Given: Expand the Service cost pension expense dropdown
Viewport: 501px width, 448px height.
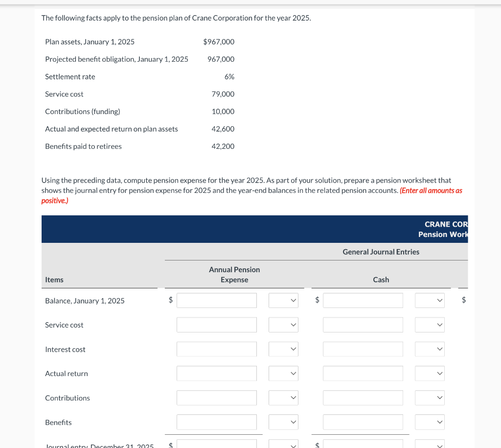Looking at the screenshot, I should point(283,325).
